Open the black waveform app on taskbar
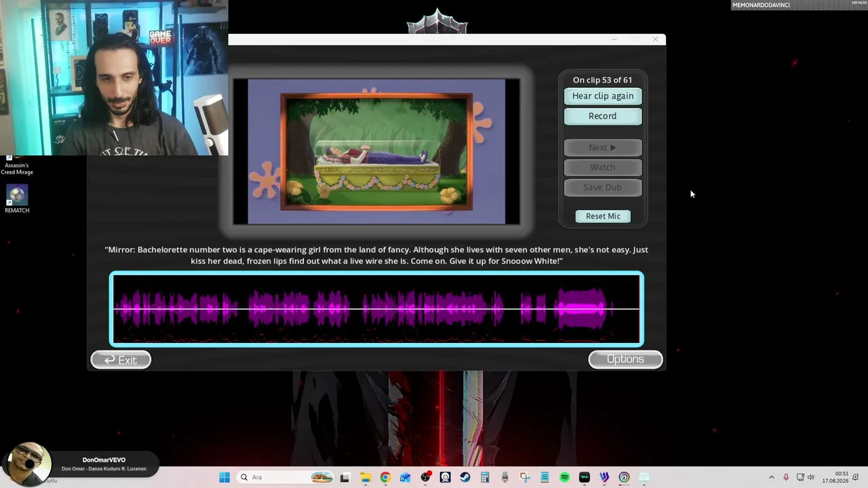The height and width of the screenshot is (488, 868). pos(585,477)
